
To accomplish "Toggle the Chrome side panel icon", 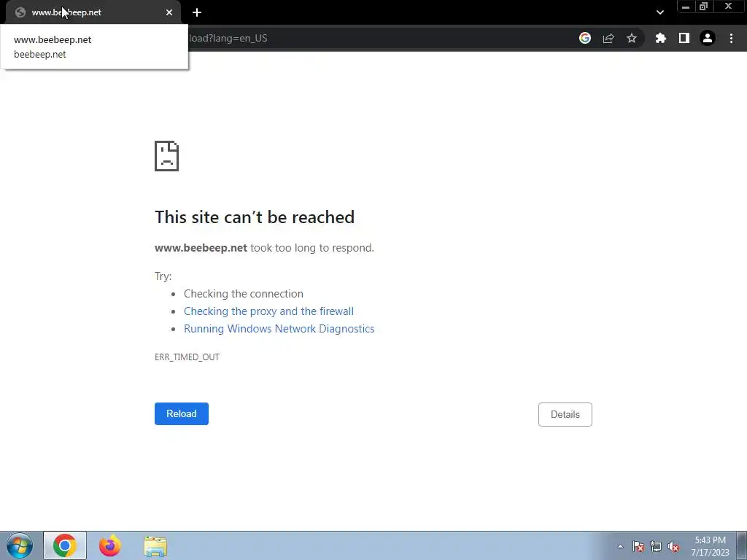I will [684, 38].
